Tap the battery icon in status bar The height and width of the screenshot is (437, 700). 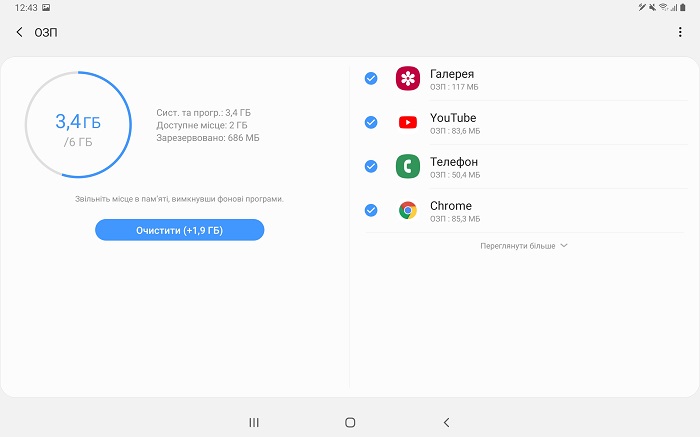click(x=683, y=8)
